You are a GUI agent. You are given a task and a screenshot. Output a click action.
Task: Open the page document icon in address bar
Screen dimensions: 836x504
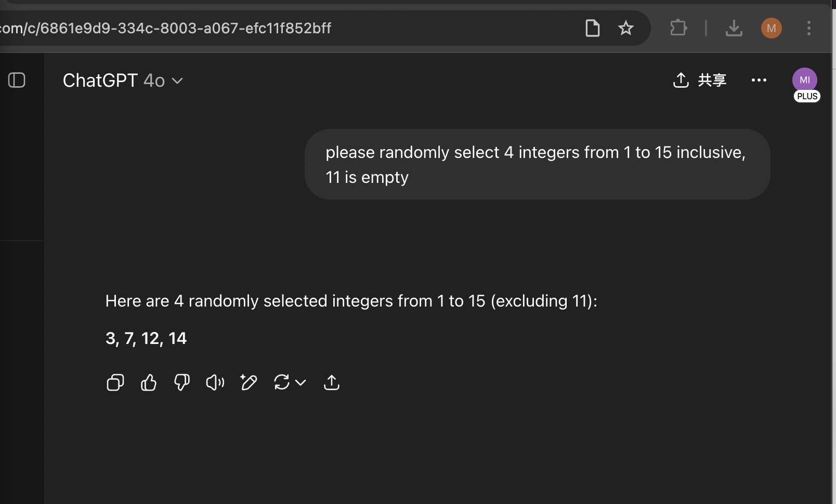[x=593, y=28]
